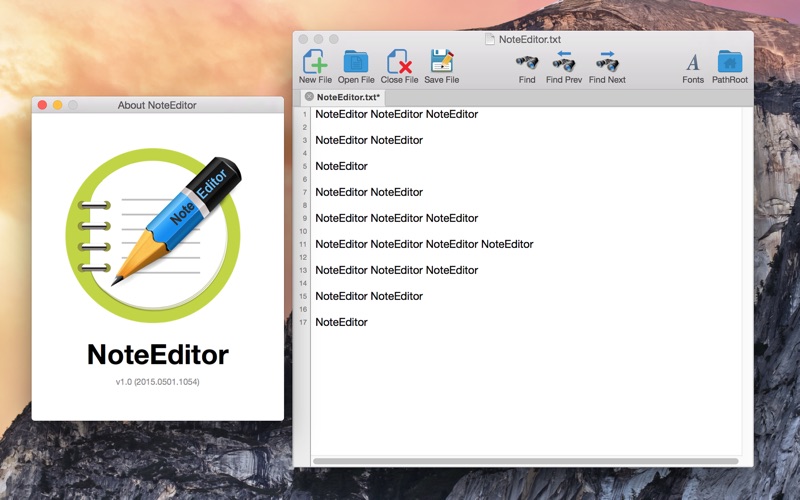Click the text on line 15
This screenshot has width=800, height=500.
click(x=369, y=296)
